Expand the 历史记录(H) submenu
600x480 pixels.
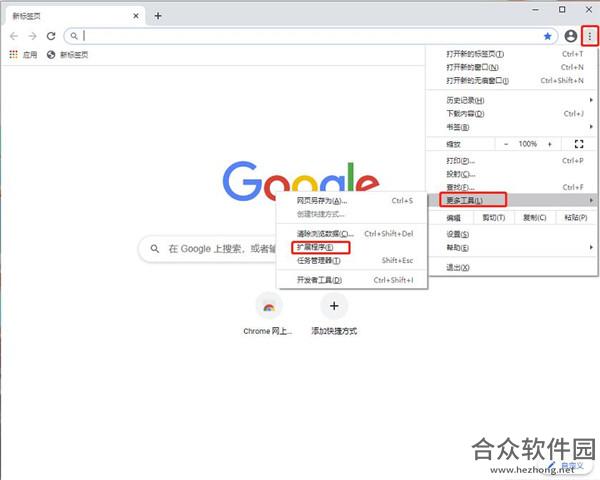512,100
